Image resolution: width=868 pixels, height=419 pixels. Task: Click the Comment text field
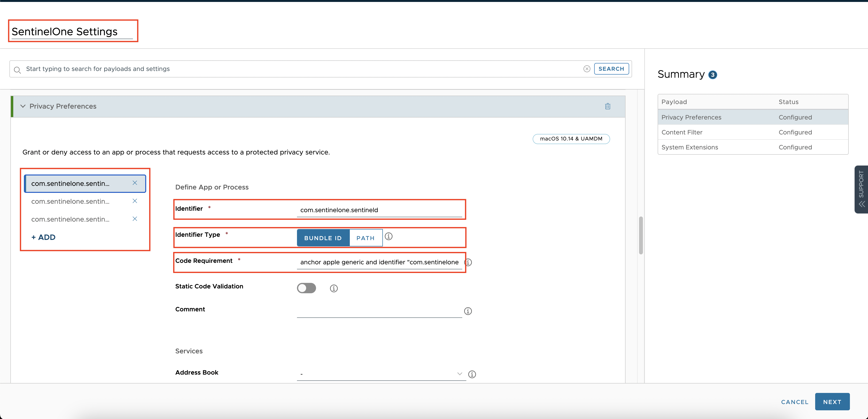(x=379, y=311)
